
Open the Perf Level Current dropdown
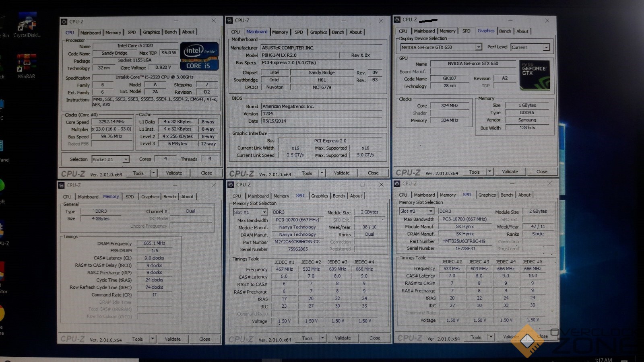click(x=546, y=47)
